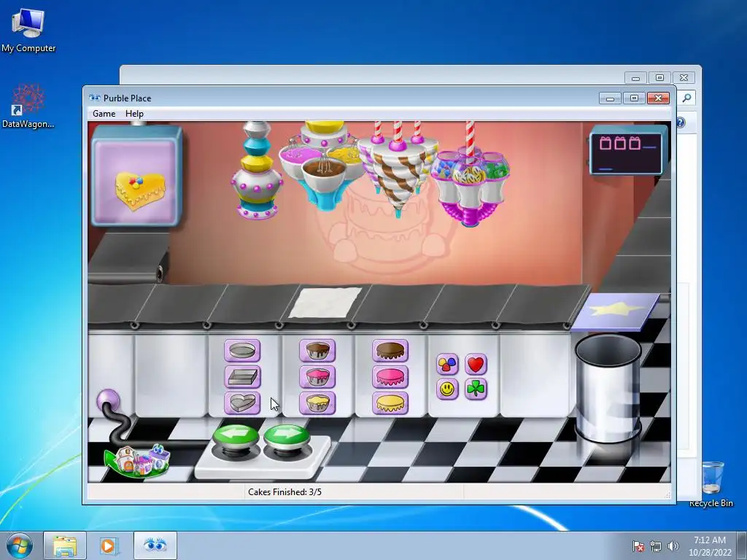Viewport: 747px width, 560px height.
Task: Maximize the Purble Place window
Action: (x=634, y=98)
